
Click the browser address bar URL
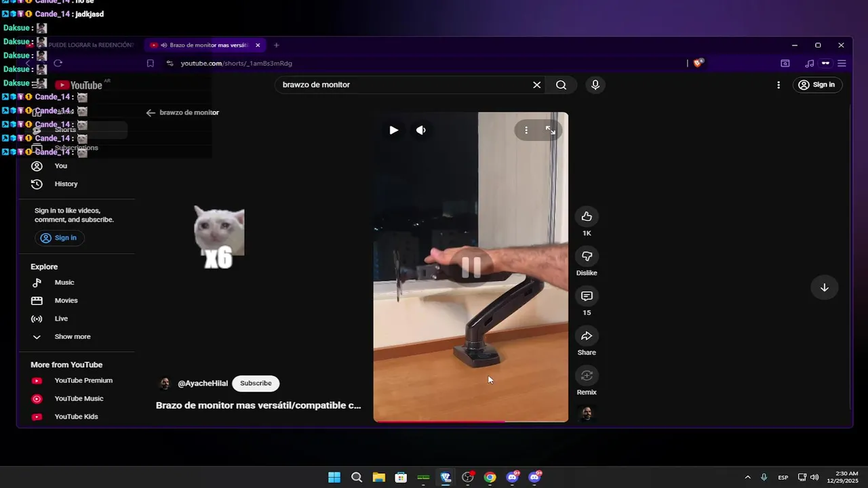pyautogui.click(x=236, y=63)
